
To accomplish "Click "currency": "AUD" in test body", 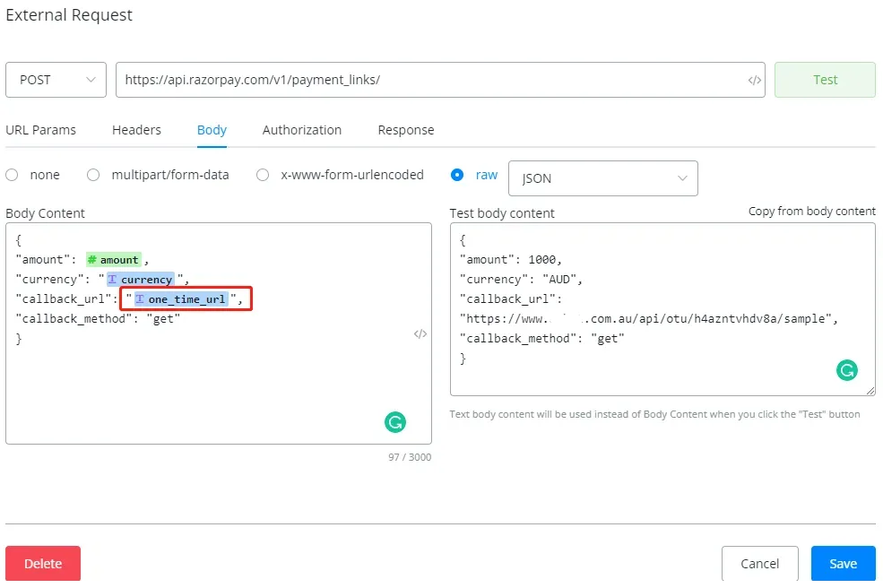I will (521, 280).
